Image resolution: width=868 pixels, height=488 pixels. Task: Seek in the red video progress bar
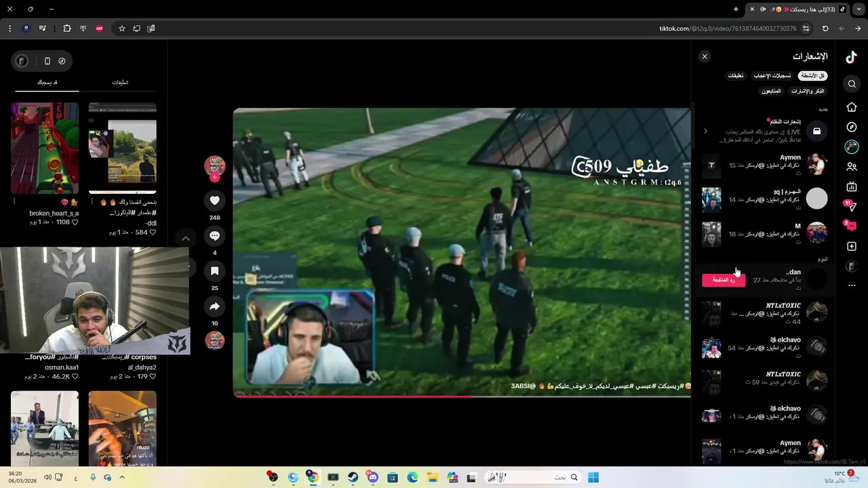tap(462, 396)
